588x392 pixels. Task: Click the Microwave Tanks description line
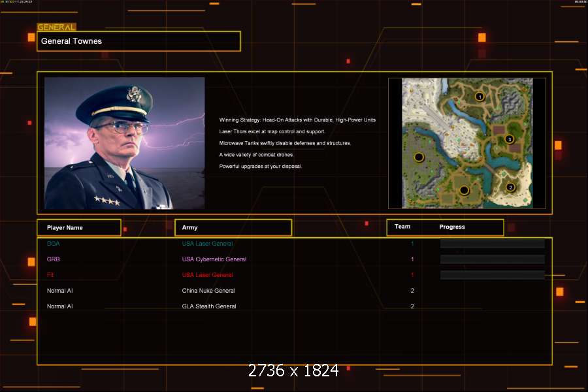click(285, 143)
